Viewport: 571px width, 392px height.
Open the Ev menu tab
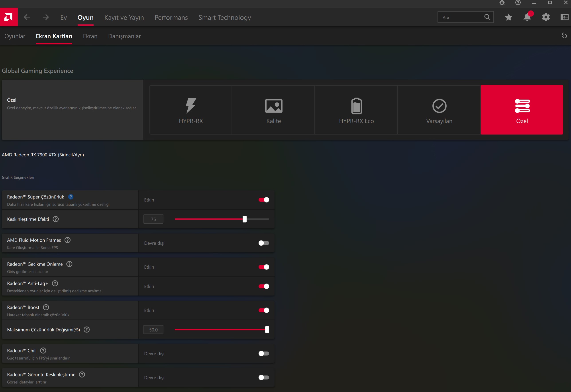[64, 18]
